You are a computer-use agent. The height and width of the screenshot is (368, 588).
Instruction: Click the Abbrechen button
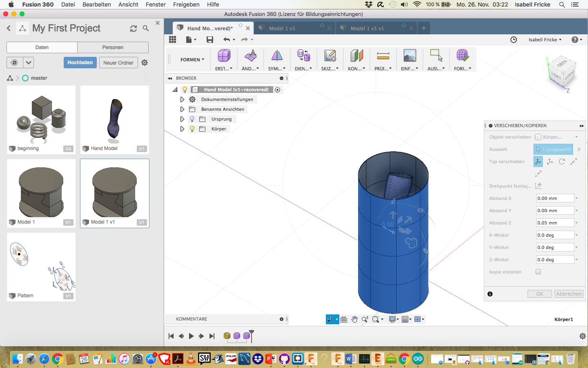coord(569,294)
